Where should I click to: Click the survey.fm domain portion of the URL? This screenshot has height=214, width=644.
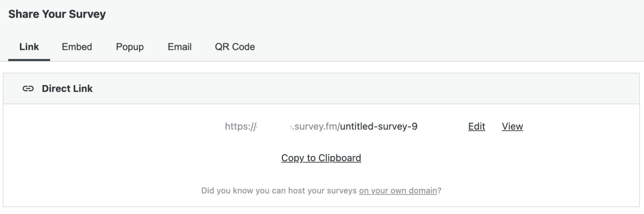coord(314,126)
